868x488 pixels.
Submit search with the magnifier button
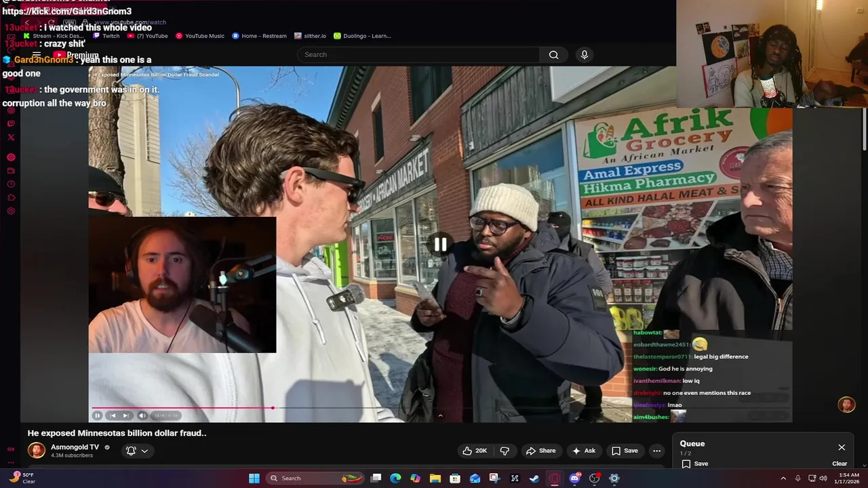[x=554, y=55]
